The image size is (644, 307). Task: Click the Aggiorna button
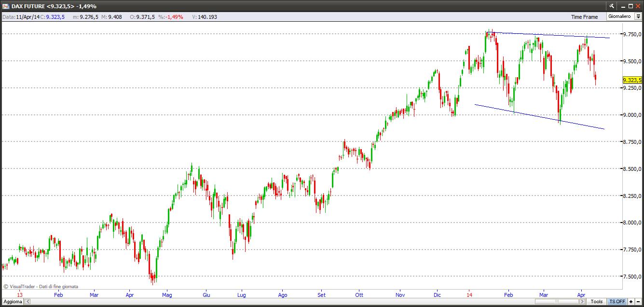(12, 301)
